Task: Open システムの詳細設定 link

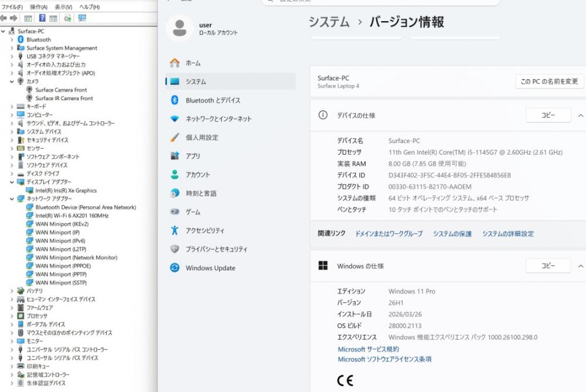Action: [x=508, y=234]
